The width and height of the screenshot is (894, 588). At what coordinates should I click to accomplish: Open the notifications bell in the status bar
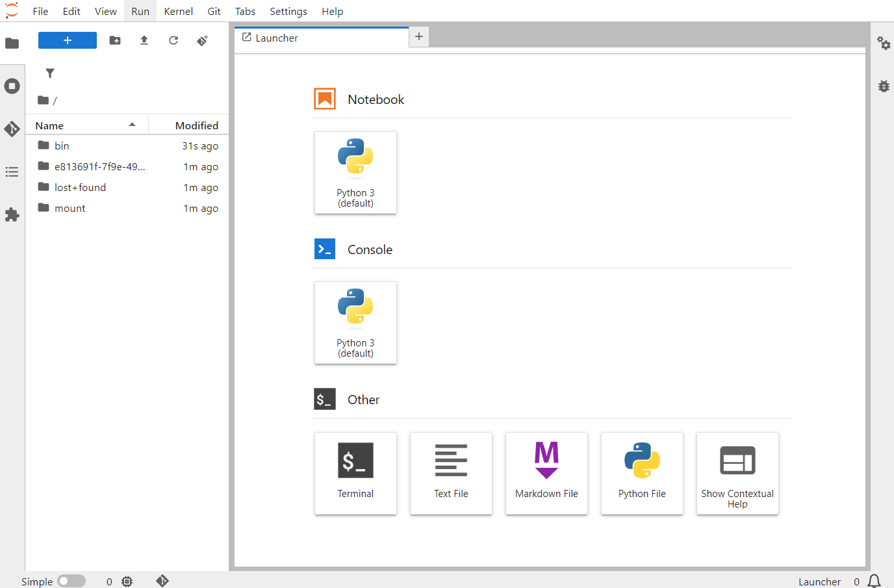click(874, 582)
